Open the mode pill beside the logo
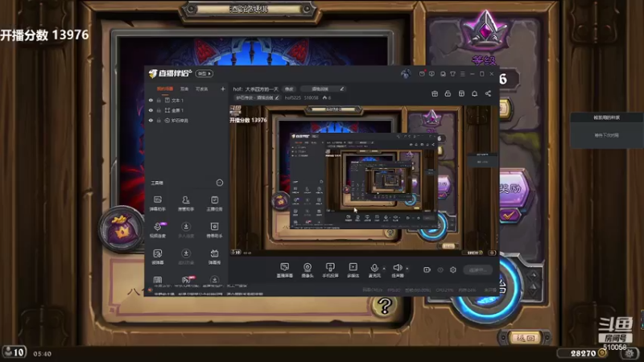 (x=204, y=73)
